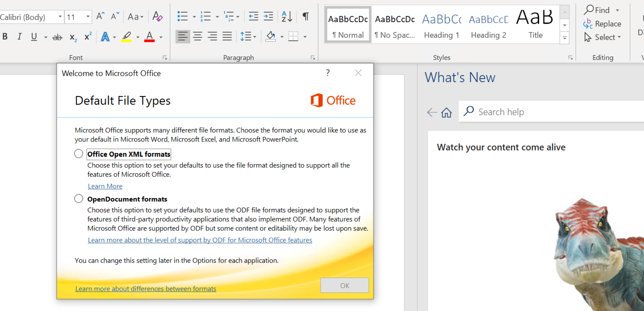
Task: Apply superscript formatting
Action: [88, 36]
